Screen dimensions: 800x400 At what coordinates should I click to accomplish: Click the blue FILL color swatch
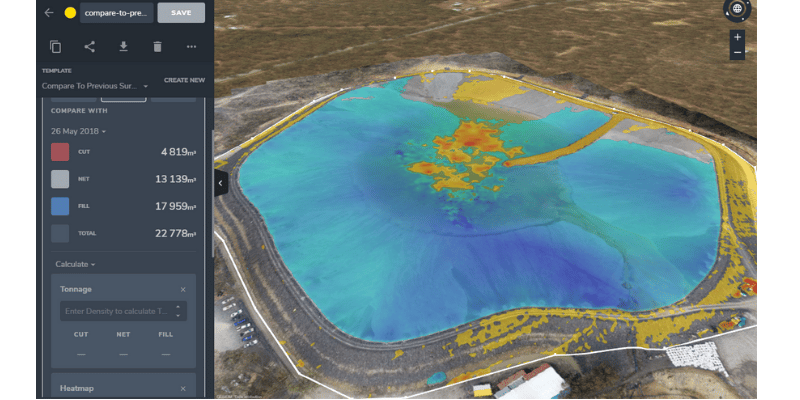point(61,206)
